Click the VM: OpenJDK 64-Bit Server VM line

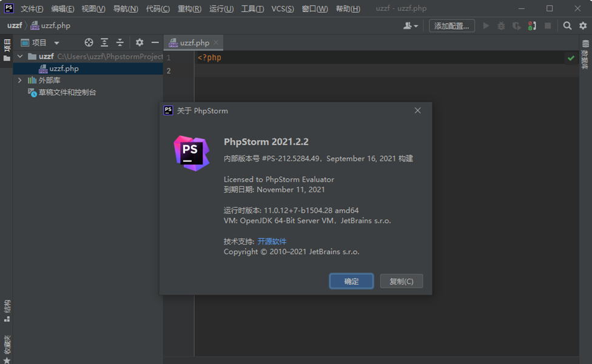point(308,220)
